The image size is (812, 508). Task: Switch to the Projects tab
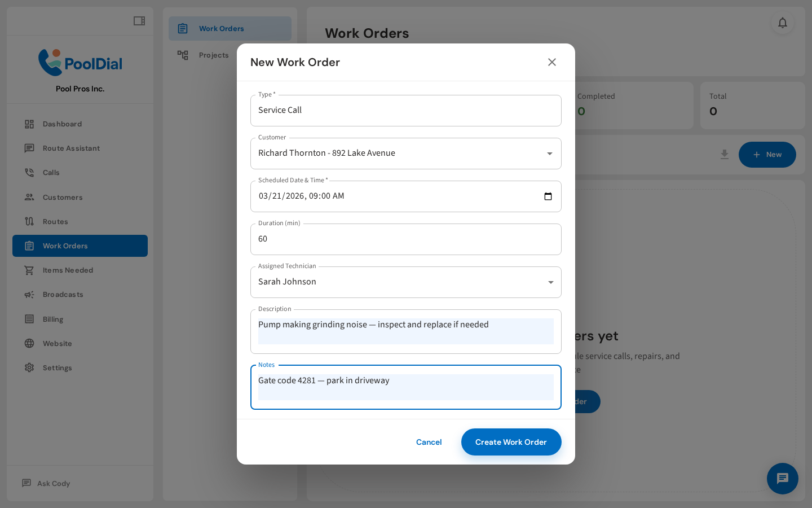click(x=214, y=55)
